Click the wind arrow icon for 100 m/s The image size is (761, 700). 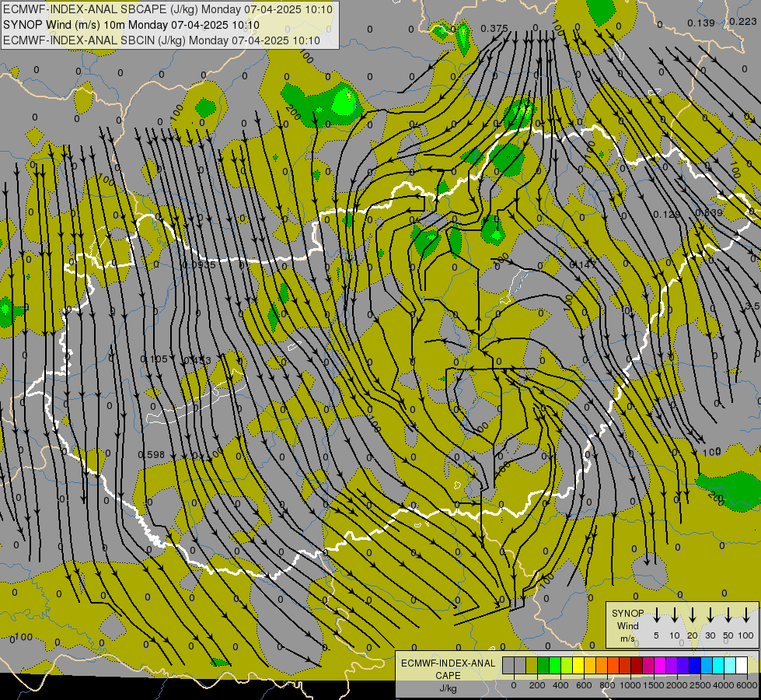746,614
